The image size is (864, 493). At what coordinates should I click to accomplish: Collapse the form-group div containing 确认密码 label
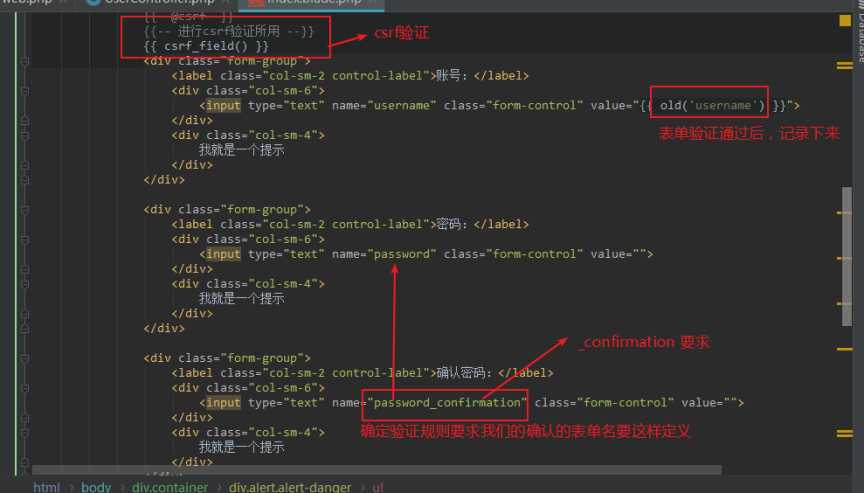pos(25,359)
